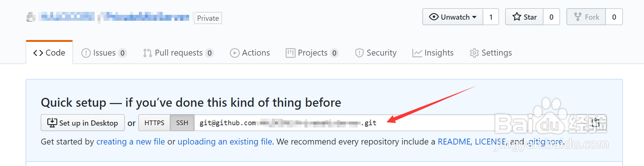Select the HTTPS clone option
644x166 pixels.
click(154, 123)
